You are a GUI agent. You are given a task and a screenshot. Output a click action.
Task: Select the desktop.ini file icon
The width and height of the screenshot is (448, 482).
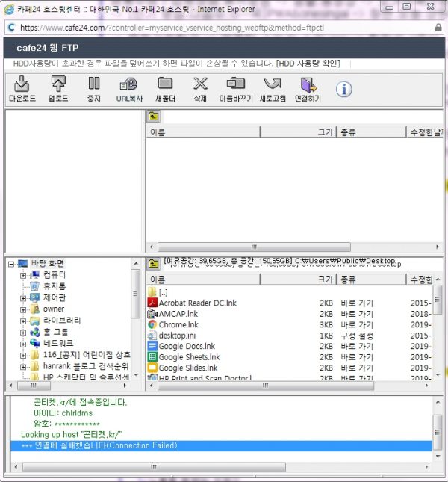click(x=152, y=335)
